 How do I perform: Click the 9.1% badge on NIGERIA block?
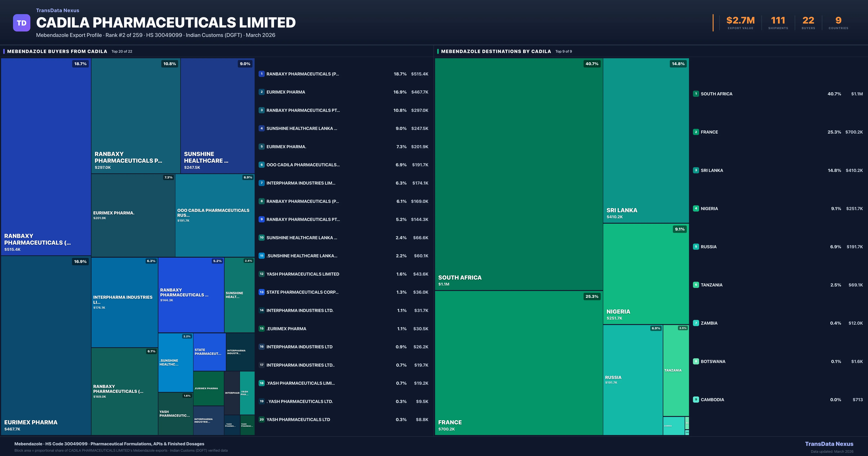680,229
